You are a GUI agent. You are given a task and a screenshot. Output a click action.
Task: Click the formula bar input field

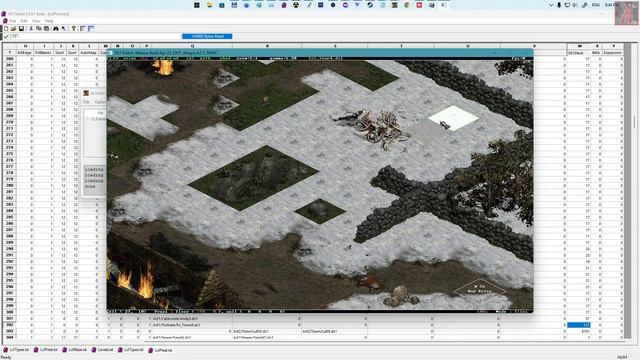(96, 36)
